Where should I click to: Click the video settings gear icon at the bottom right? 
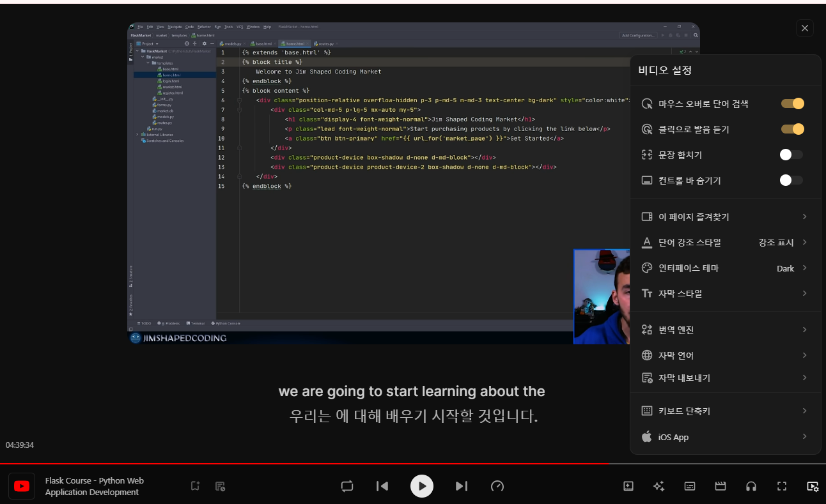click(813, 486)
